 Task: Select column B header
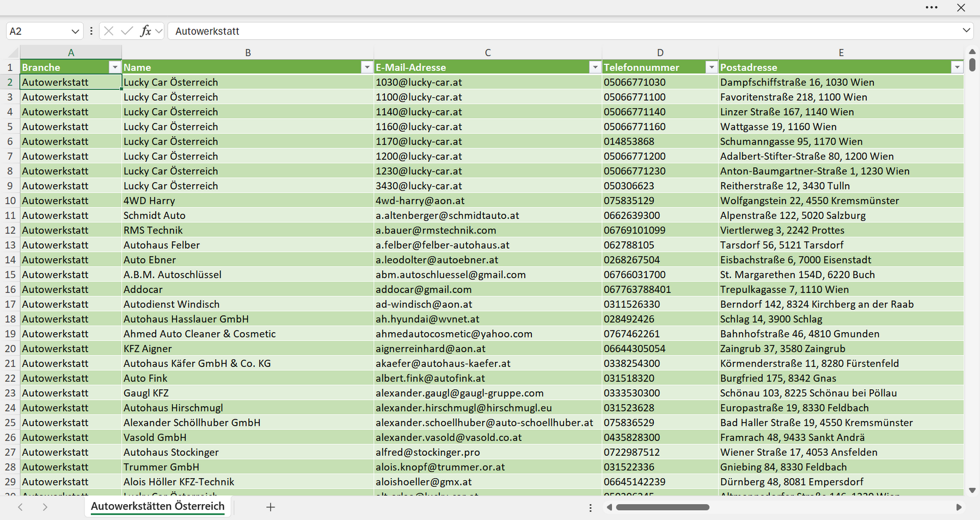click(x=248, y=52)
